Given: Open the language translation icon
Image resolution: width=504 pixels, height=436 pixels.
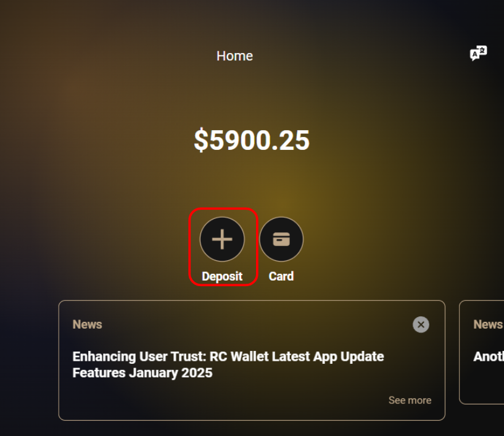Looking at the screenshot, I should [478, 53].
